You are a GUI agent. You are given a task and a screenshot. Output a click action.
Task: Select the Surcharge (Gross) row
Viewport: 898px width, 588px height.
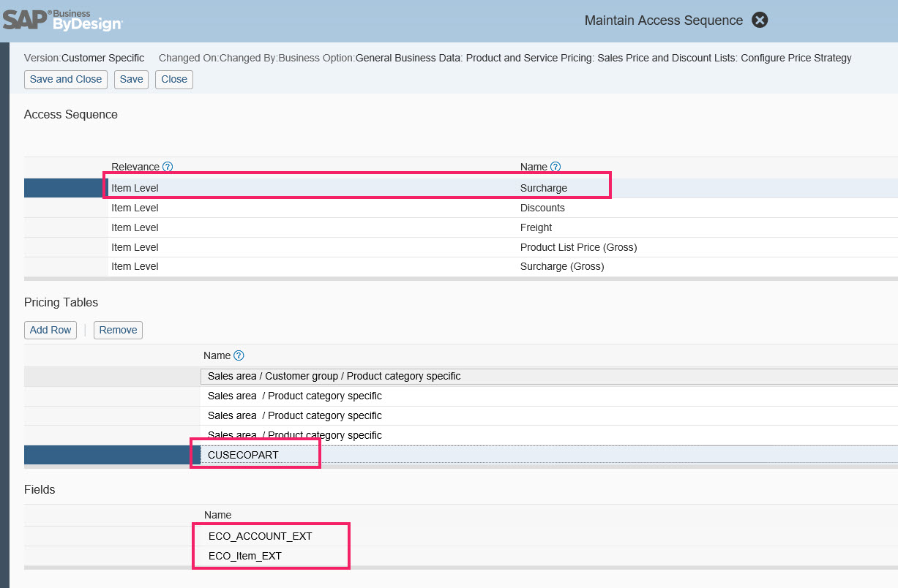pos(461,266)
